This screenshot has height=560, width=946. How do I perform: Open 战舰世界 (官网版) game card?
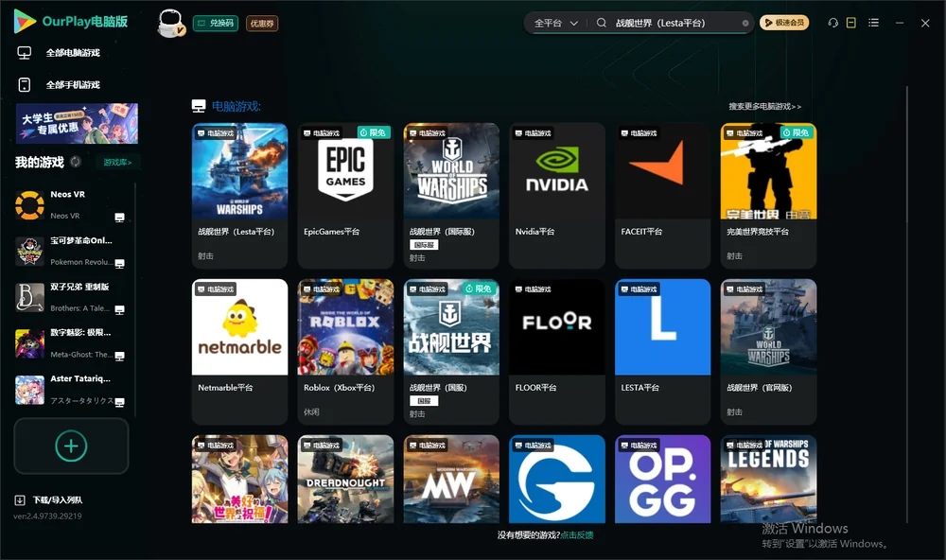(x=768, y=352)
